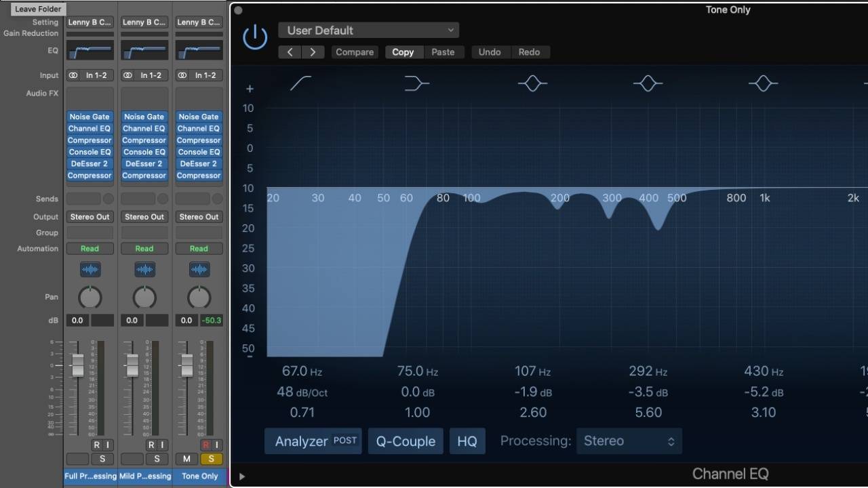Image resolution: width=868 pixels, height=488 pixels.
Task: Mute the Tone Only track
Action: pyautogui.click(x=186, y=459)
